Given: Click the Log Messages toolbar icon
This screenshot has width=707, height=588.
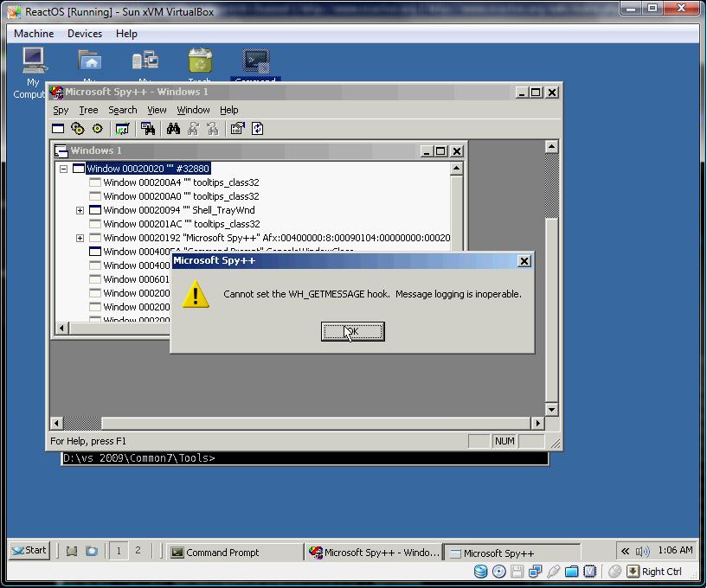Looking at the screenshot, I should 122,129.
